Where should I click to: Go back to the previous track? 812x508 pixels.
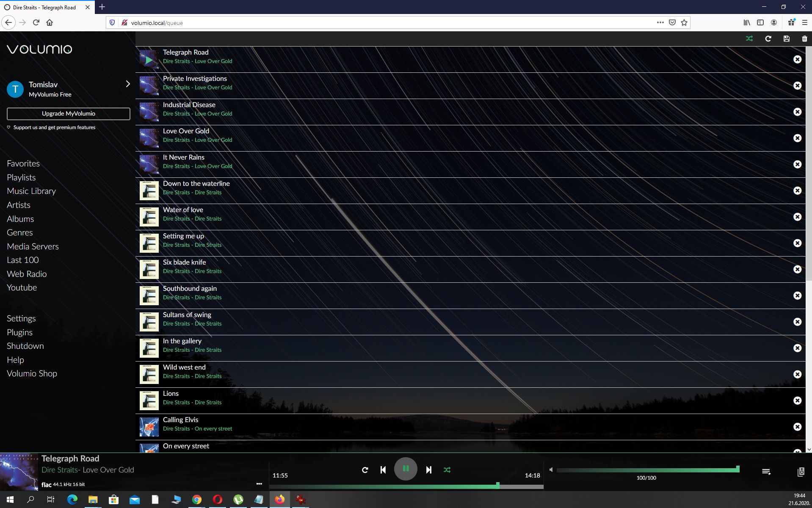pyautogui.click(x=383, y=470)
